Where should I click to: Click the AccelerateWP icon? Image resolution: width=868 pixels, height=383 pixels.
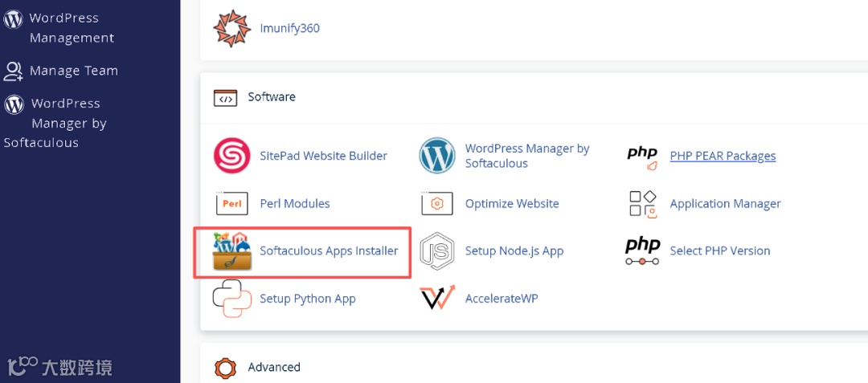437,299
